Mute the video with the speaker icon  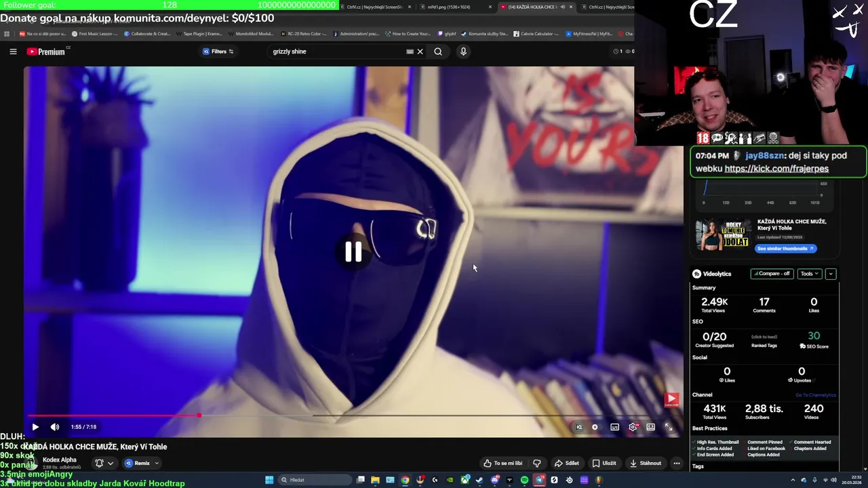(55, 427)
